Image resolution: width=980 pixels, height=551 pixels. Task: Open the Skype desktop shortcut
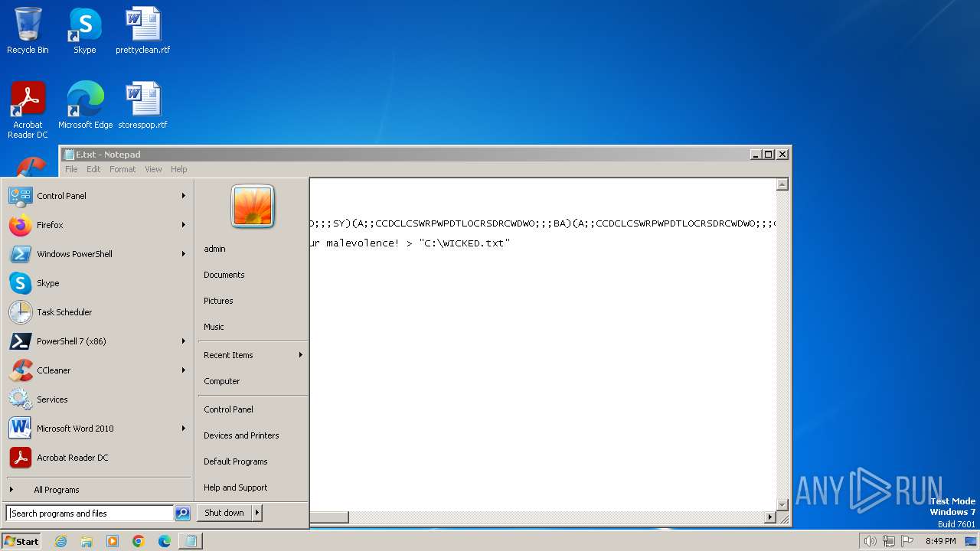pos(85,31)
